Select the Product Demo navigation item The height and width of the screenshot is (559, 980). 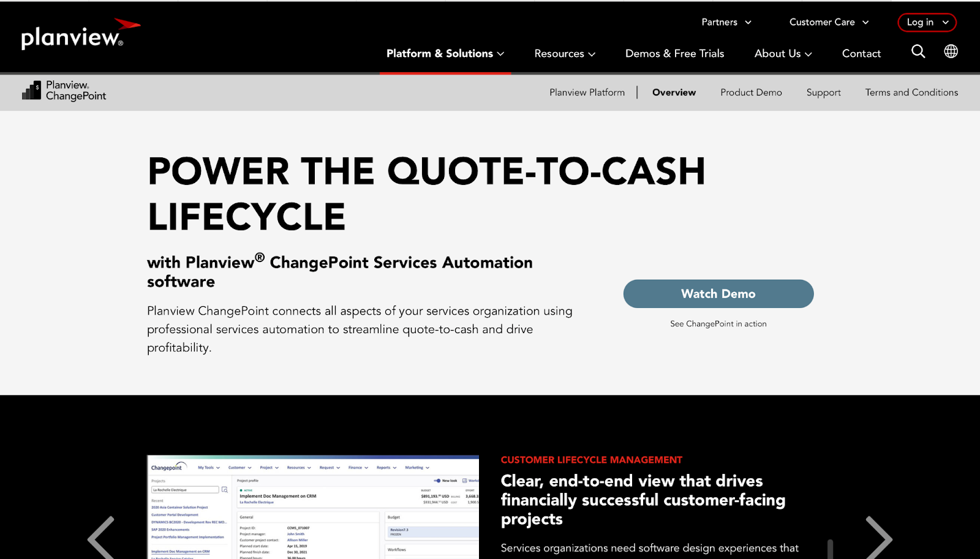click(x=751, y=92)
